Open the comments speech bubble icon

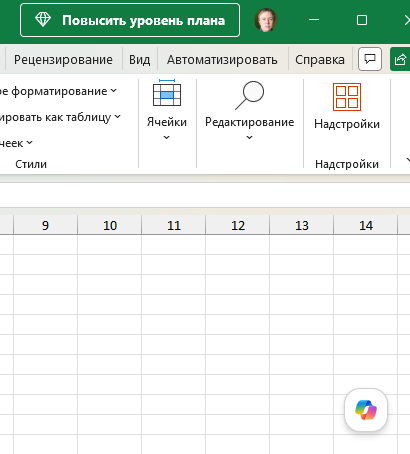tap(370, 59)
